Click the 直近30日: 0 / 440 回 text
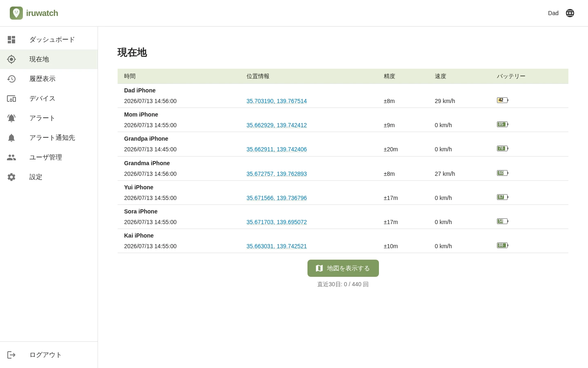 (343, 284)
